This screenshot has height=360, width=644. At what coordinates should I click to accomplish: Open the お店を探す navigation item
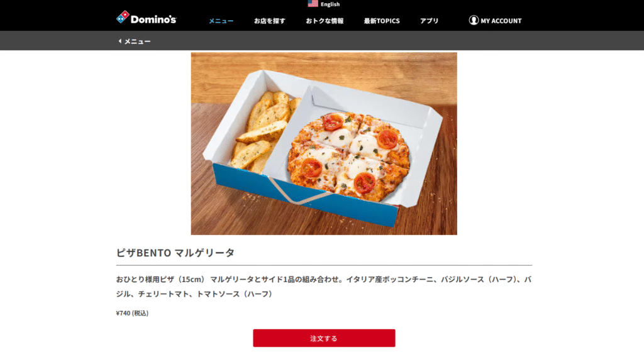pyautogui.click(x=269, y=21)
